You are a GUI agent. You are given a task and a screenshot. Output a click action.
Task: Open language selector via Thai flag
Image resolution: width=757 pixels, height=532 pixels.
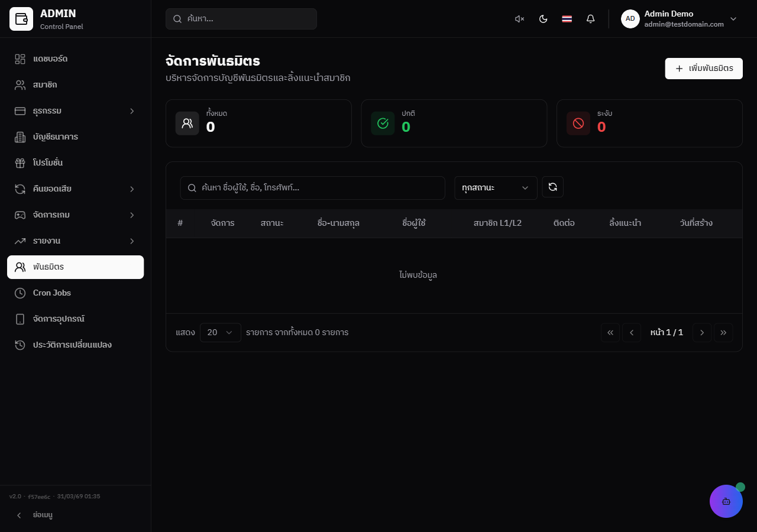click(567, 19)
